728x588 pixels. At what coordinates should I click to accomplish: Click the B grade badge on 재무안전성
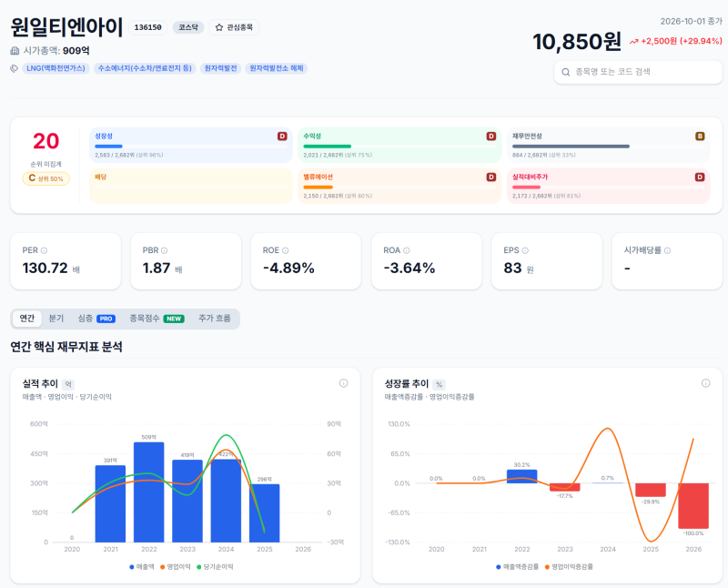click(x=700, y=137)
